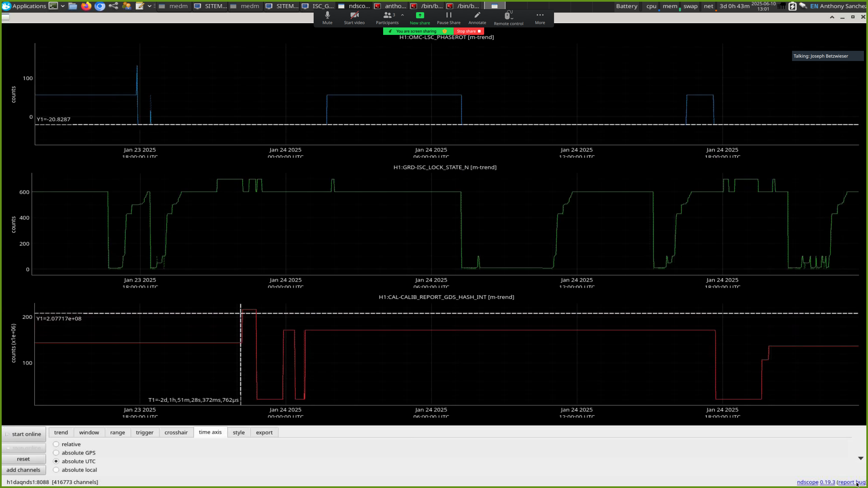
Task: Switch to the ISC_G... taskbar window
Action: pyautogui.click(x=318, y=6)
